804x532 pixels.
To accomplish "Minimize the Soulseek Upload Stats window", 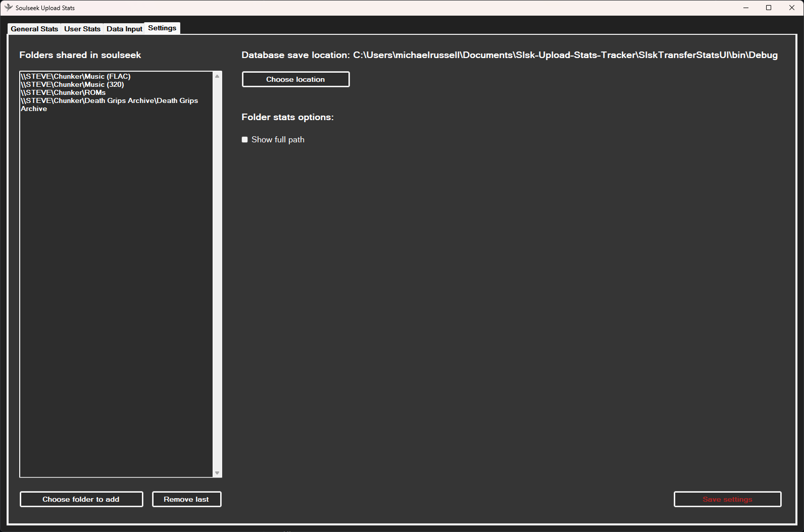I will tap(746, 8).
